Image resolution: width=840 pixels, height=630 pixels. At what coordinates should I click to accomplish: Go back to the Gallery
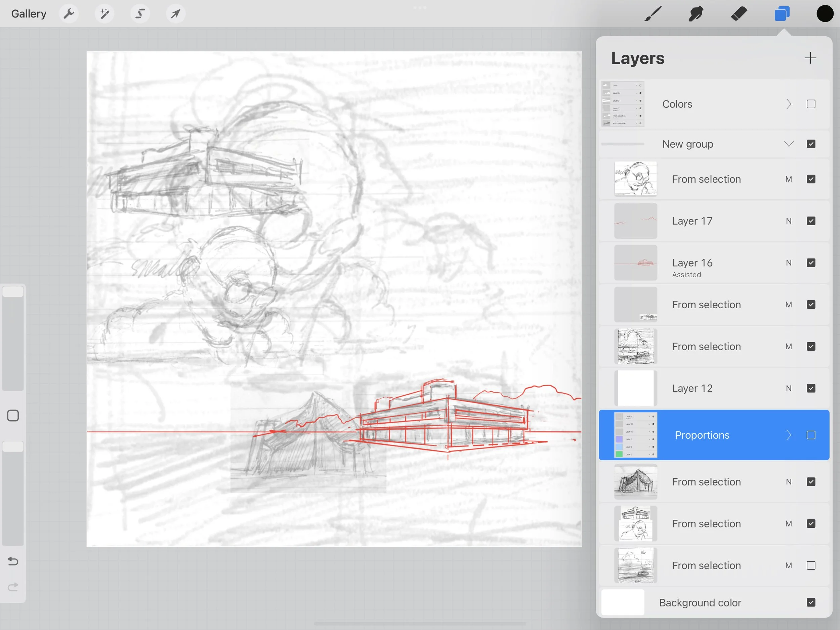(29, 13)
